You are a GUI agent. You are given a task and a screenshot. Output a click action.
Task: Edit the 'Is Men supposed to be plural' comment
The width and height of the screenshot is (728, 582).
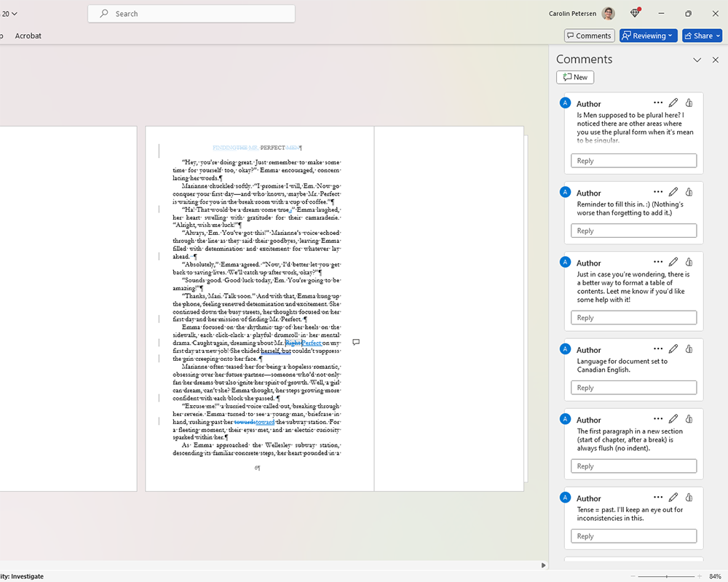673,103
